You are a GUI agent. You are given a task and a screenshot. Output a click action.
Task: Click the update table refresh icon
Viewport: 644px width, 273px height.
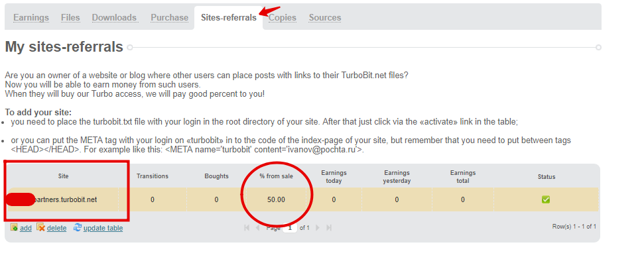point(78,227)
